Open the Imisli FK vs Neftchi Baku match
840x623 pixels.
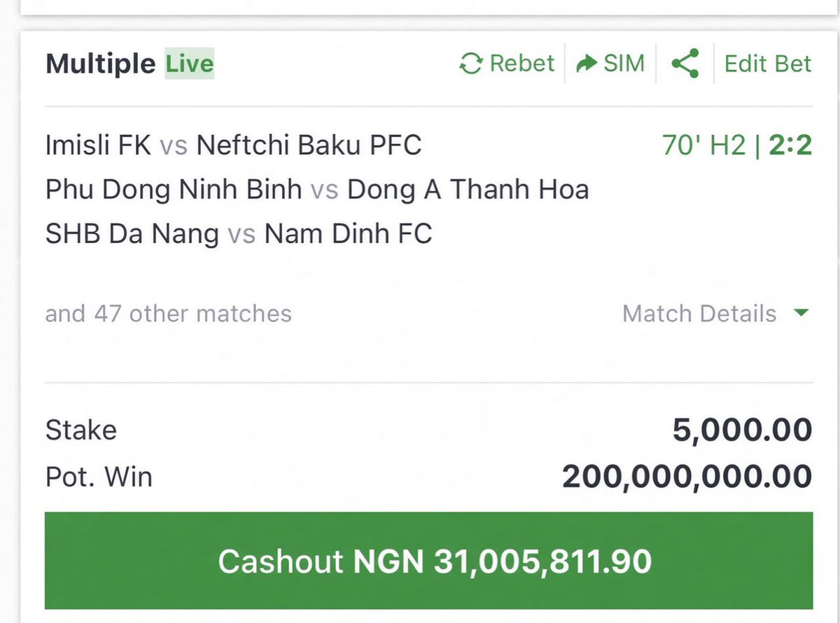[x=234, y=146]
